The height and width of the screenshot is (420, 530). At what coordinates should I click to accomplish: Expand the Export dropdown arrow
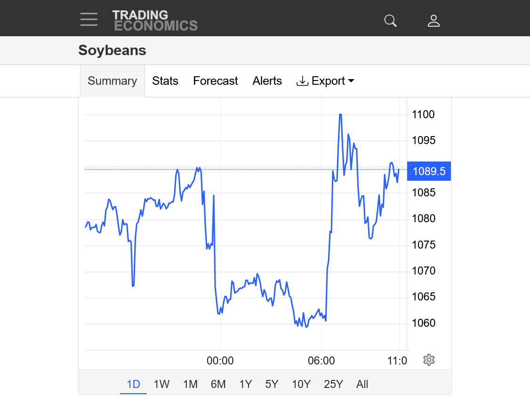(351, 81)
